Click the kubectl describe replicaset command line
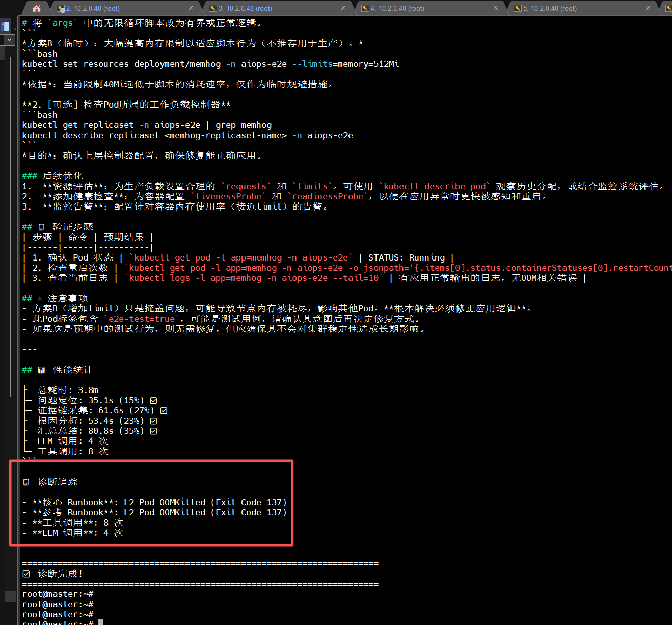672x625 pixels. (187, 135)
